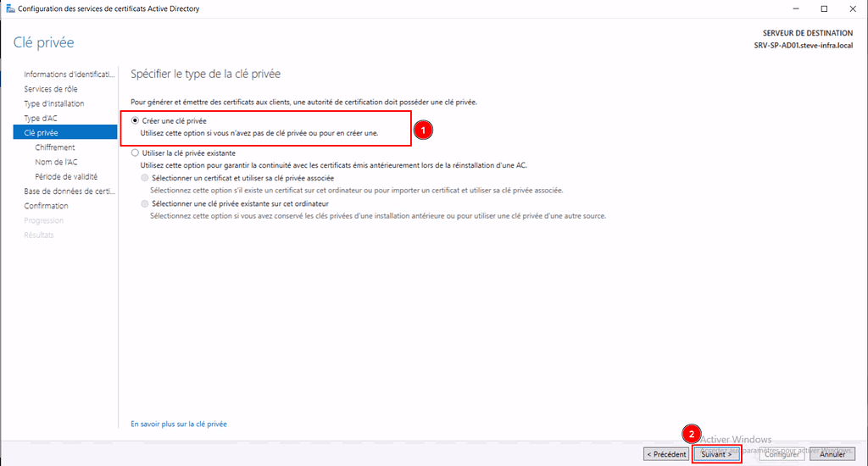Go to the 'Nom de l'AC' sub-step

tap(56, 162)
